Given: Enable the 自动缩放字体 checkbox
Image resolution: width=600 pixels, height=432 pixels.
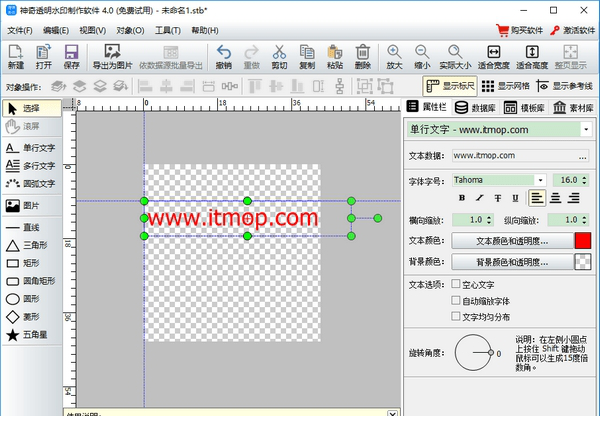Looking at the screenshot, I should (x=457, y=300).
